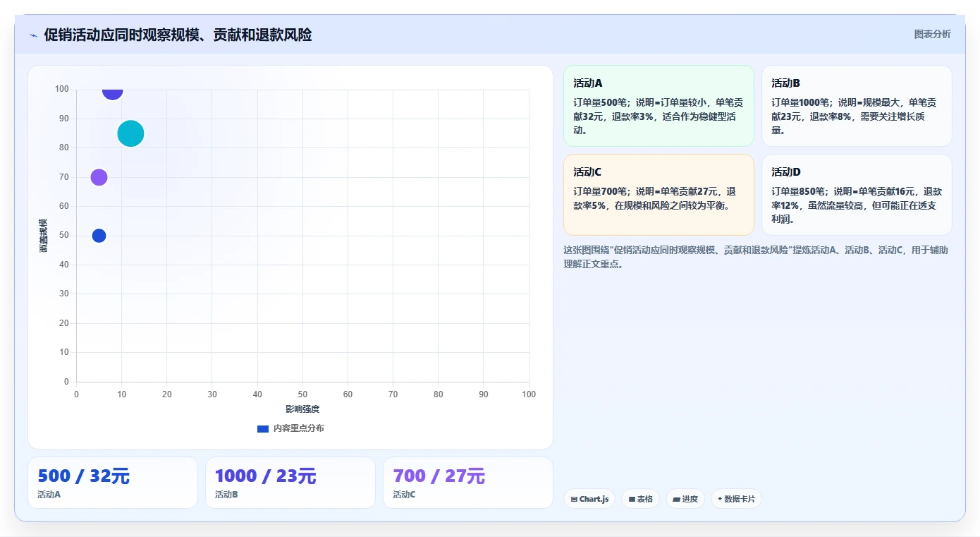Image resolution: width=980 pixels, height=537 pixels.
Task: Open the 活动D description card
Action: [x=857, y=195]
